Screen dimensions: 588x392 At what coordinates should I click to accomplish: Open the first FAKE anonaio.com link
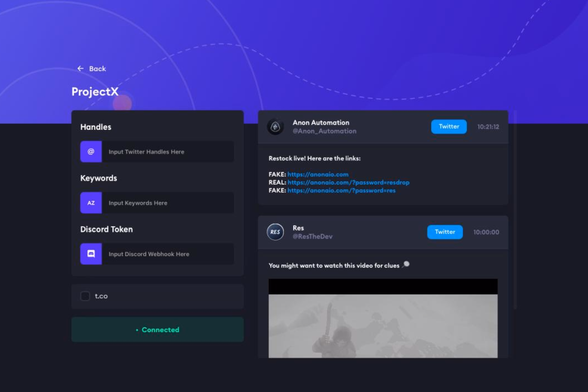pos(318,175)
